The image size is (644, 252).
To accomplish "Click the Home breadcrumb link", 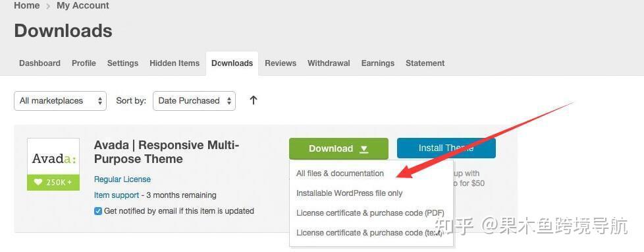I will tap(27, 6).
